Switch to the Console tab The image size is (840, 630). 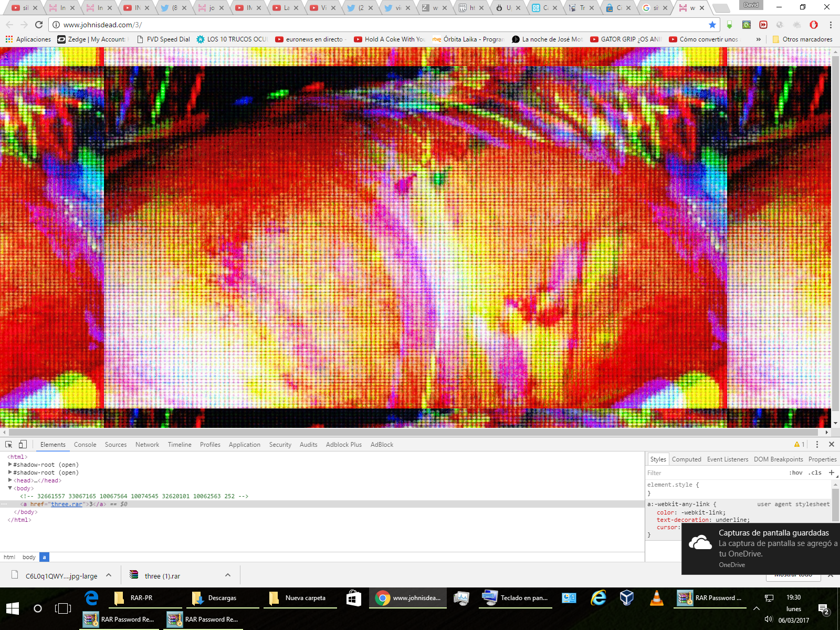tap(85, 445)
